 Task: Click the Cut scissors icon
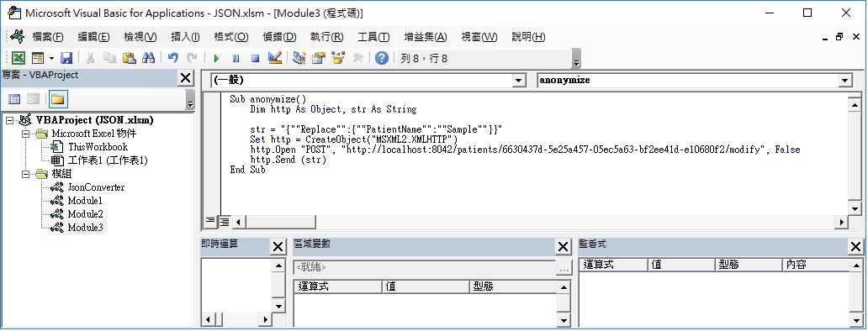[x=90, y=57]
